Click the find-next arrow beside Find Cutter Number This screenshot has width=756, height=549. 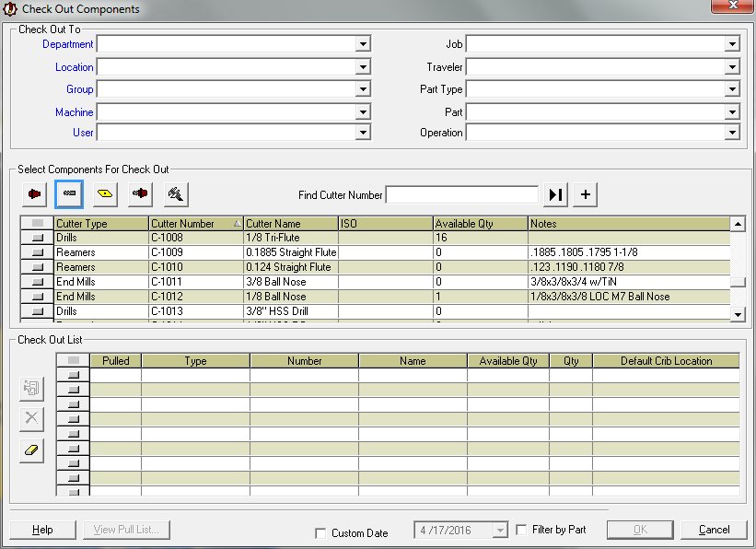(555, 194)
